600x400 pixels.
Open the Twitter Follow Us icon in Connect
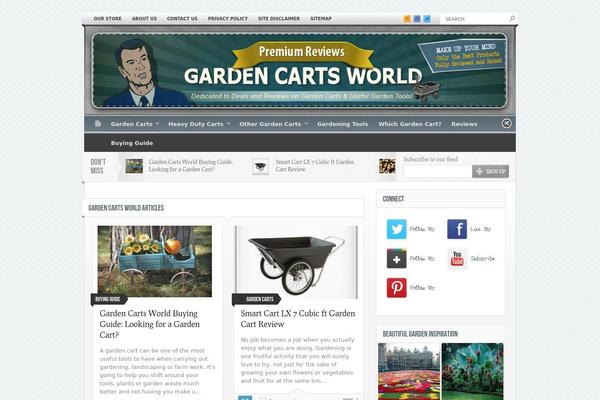[x=396, y=229]
